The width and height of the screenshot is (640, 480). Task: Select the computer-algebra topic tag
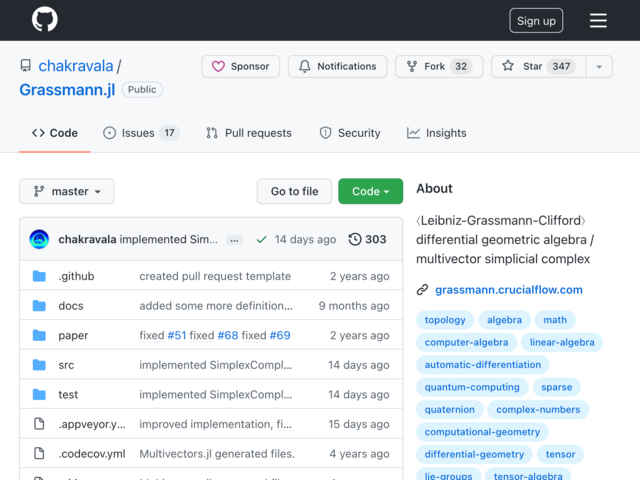pyautogui.click(x=467, y=342)
